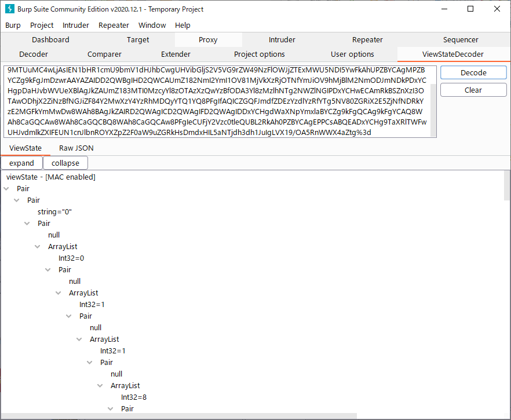The width and height of the screenshot is (511, 420).
Task: Open the User options tab
Action: [x=352, y=54]
